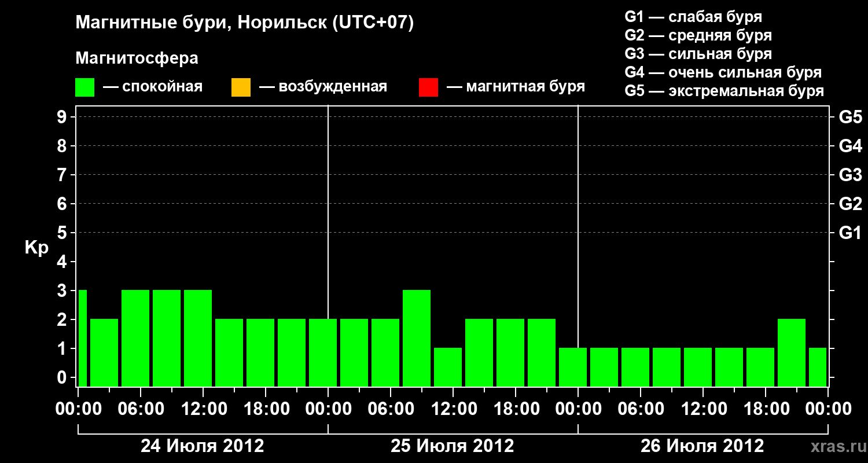Click the green 'спокойная' legend swatch
Image resolution: width=868 pixels, height=463 pixels.
85,87
